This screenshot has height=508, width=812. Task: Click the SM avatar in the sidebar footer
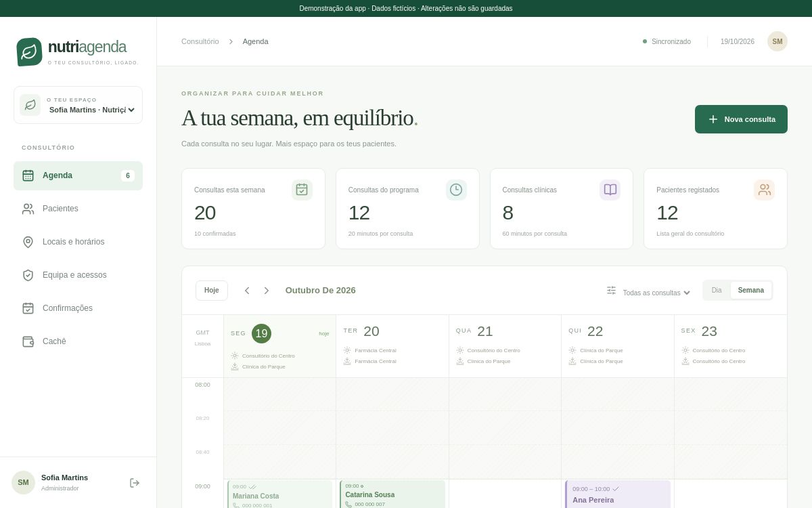click(x=23, y=482)
